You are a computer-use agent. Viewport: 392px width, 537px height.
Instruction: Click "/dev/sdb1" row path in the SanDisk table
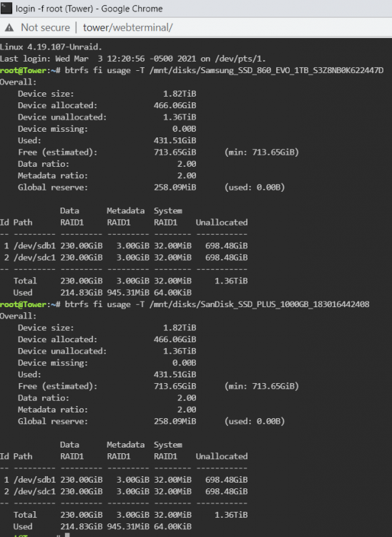tap(34, 480)
